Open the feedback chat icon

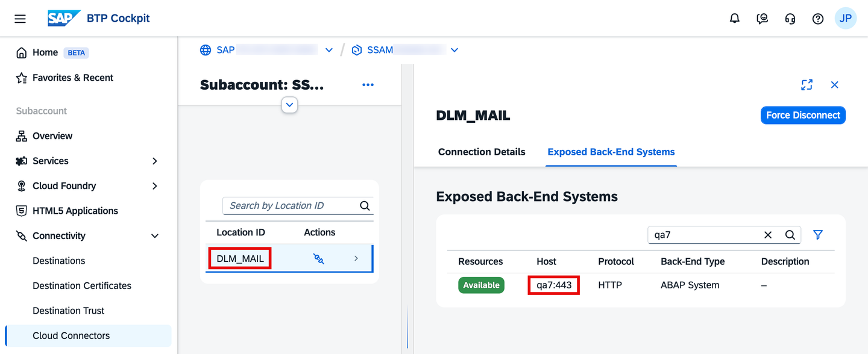pos(763,19)
